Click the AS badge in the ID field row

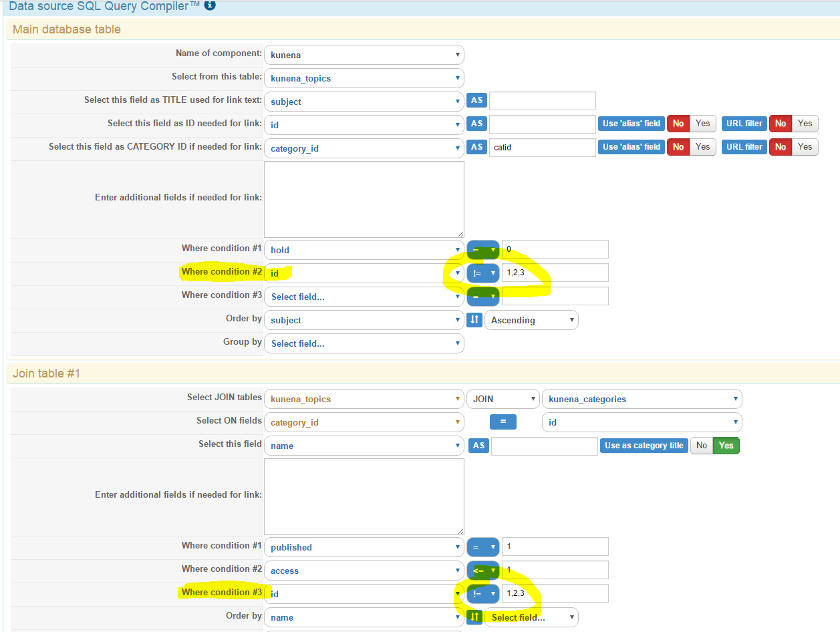(476, 124)
